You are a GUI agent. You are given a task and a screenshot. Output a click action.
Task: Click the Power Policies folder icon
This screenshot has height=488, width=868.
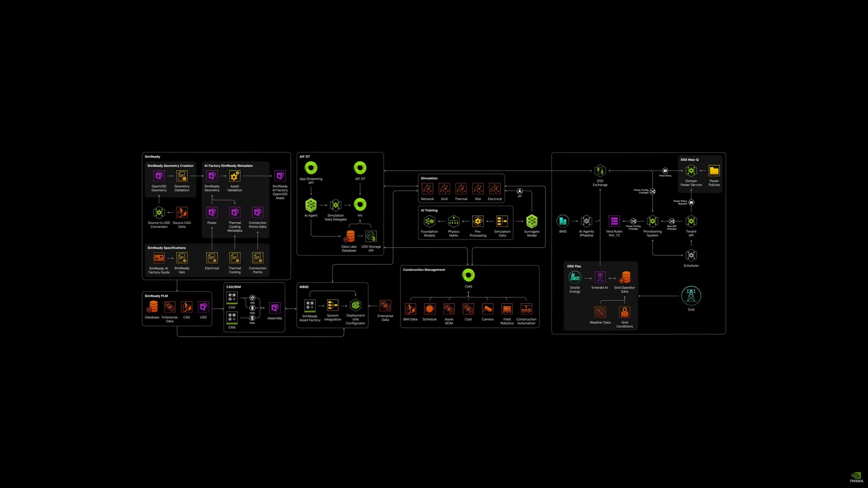(x=714, y=170)
